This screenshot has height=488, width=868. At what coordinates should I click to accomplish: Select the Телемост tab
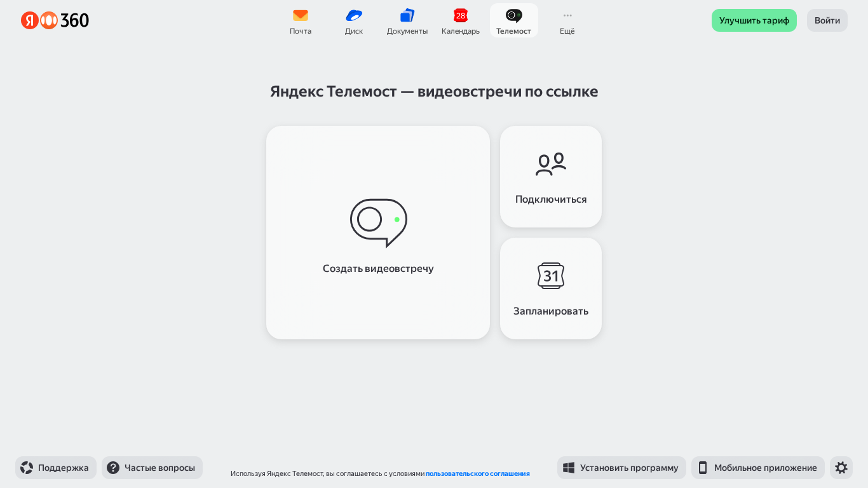(514, 21)
